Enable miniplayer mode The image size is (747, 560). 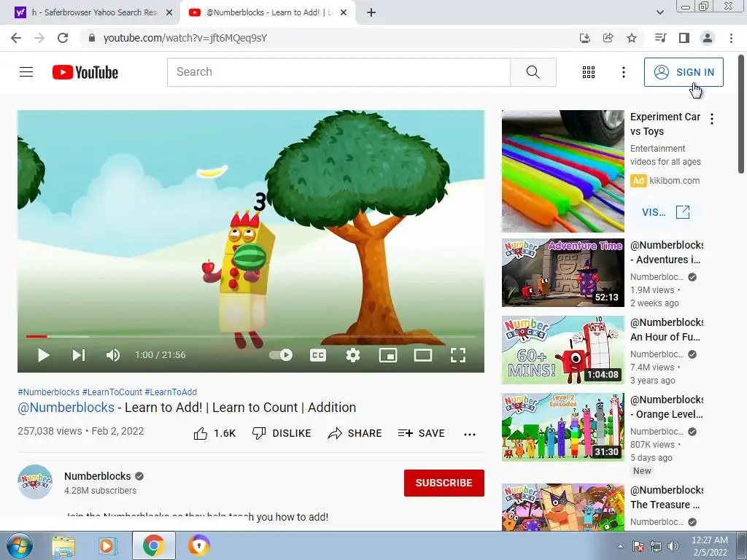(388, 355)
